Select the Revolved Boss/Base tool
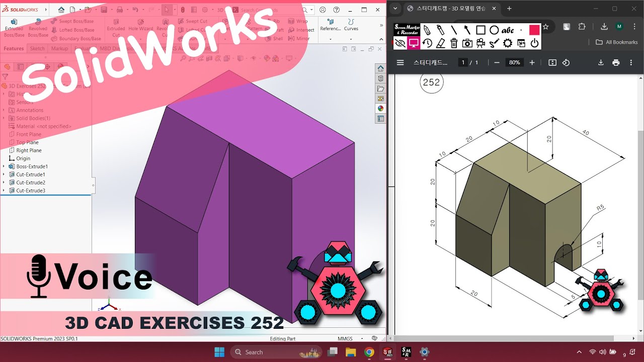Viewport: 644px width, 362px height. (x=38, y=28)
